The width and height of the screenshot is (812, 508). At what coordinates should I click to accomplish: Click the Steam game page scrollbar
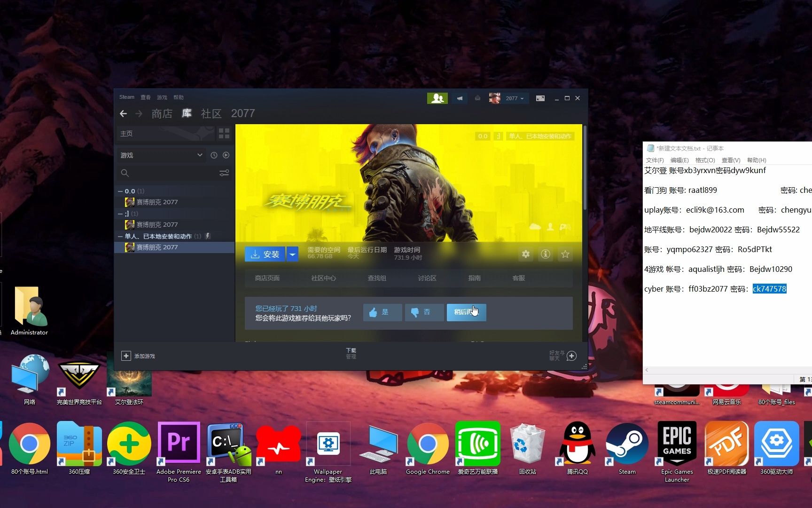tap(585, 167)
